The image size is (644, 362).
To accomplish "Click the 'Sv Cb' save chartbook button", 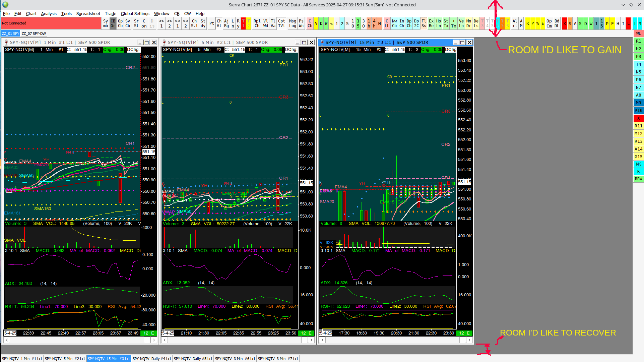I will (x=128, y=23).
